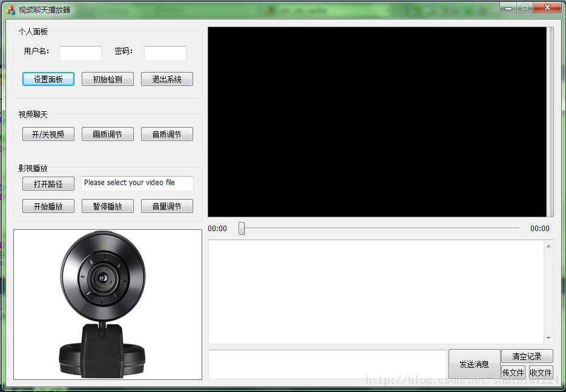Click the black video display area

(377, 122)
